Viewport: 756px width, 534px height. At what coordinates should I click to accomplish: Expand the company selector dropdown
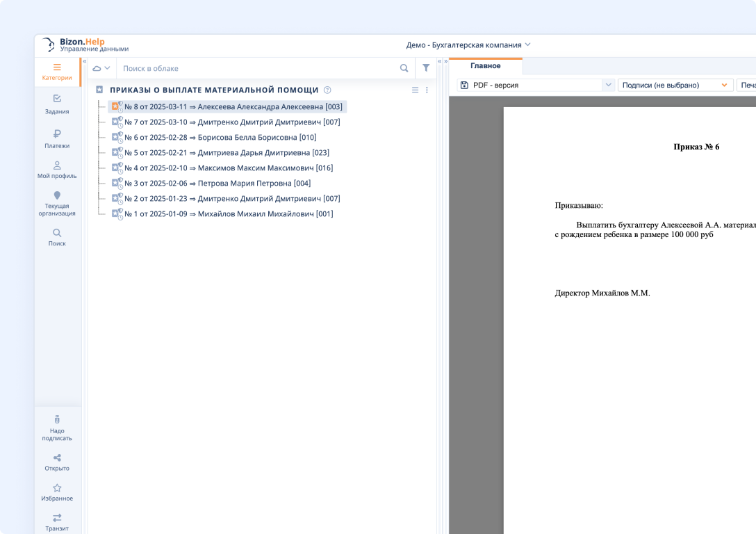coord(468,45)
